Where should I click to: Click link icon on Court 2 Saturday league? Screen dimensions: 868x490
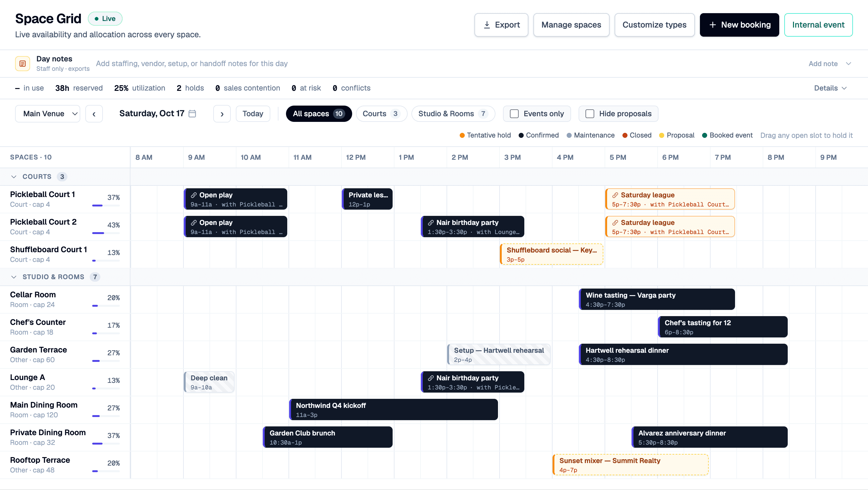point(615,223)
